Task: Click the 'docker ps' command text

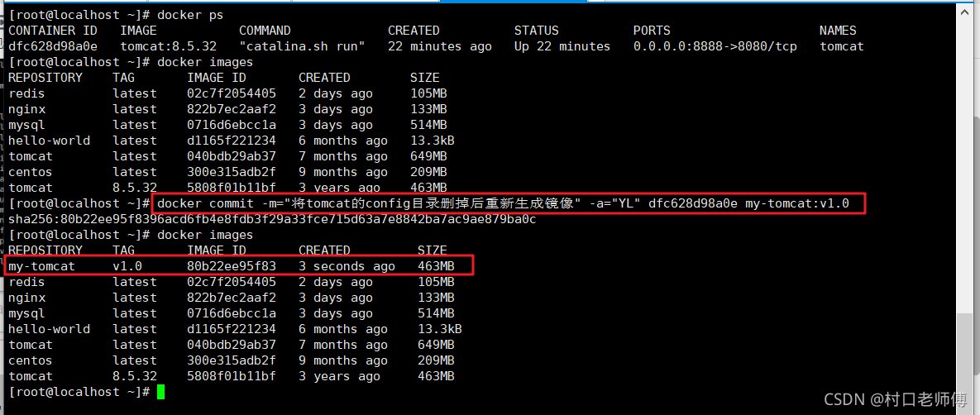Action: click(190, 14)
